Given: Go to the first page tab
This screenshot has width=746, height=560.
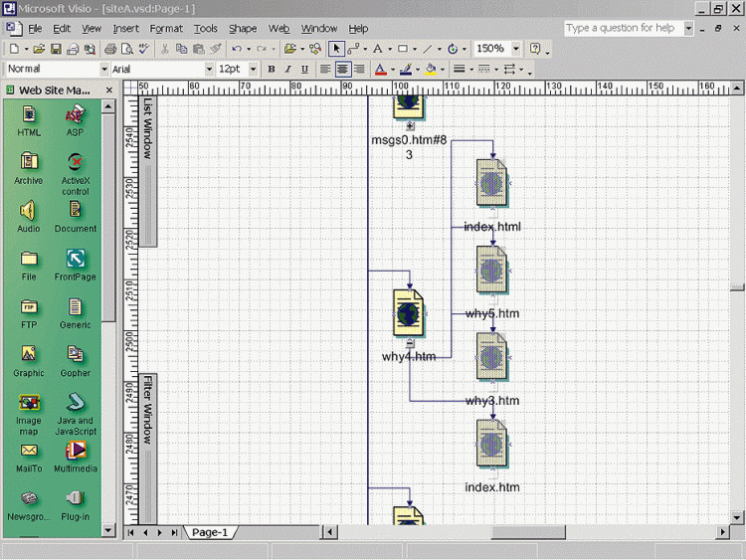Looking at the screenshot, I should pyautogui.click(x=131, y=532).
